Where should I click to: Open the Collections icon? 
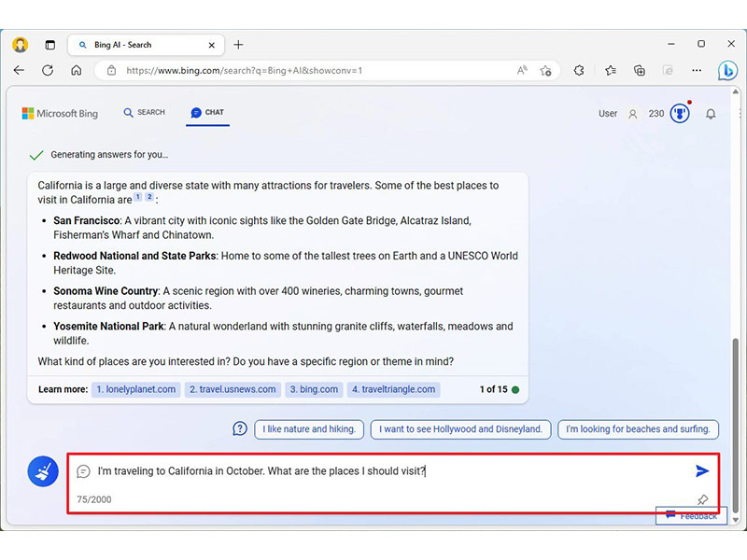coord(640,71)
